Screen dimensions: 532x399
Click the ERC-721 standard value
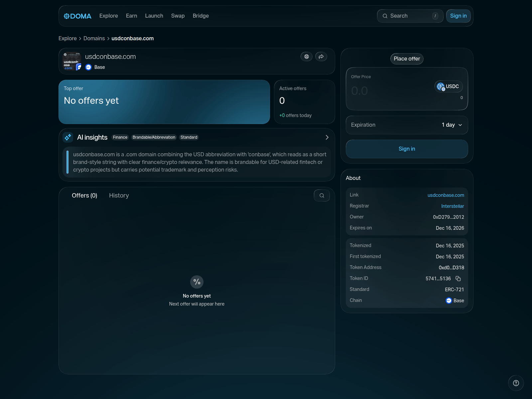point(455,290)
